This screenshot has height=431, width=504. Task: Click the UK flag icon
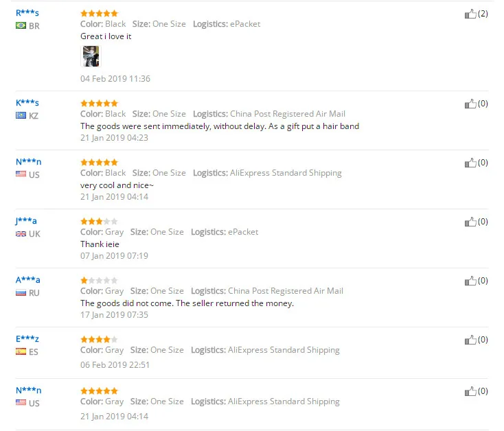click(x=21, y=234)
